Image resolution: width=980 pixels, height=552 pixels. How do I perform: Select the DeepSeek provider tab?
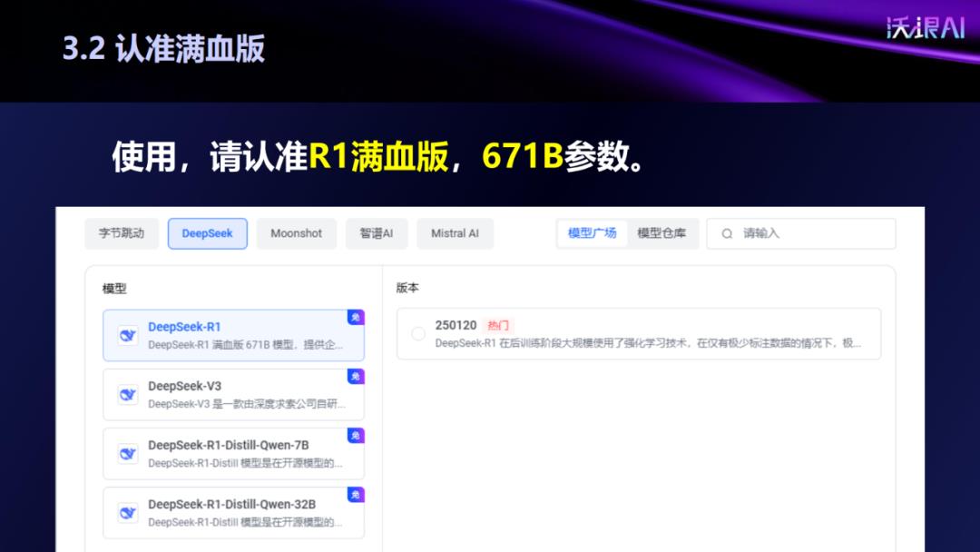point(208,233)
